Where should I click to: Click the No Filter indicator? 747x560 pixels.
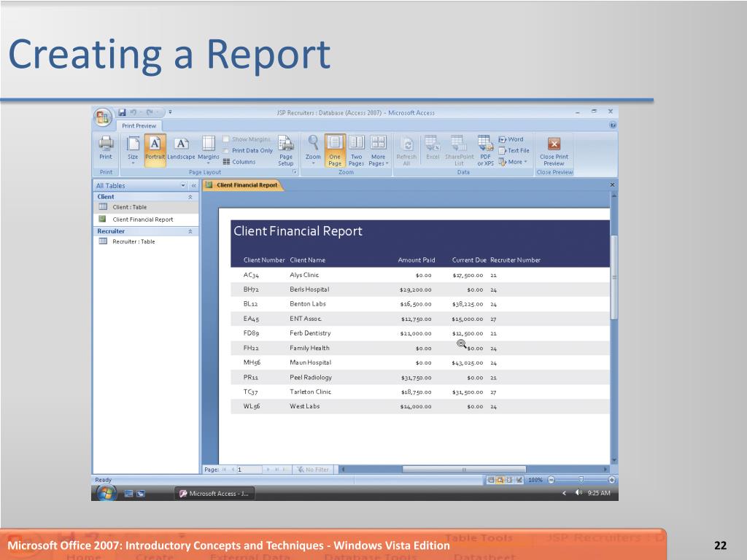[x=313, y=470]
